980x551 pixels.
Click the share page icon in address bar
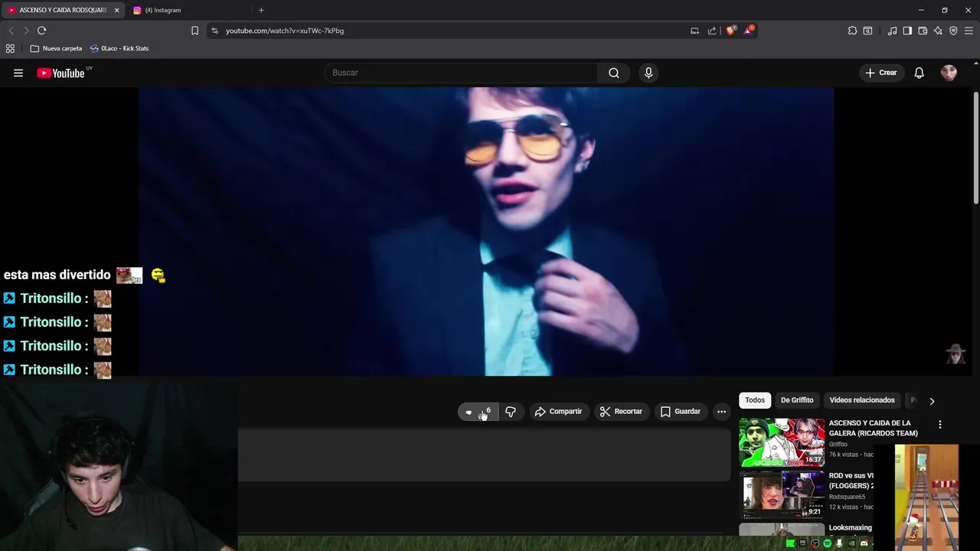[712, 31]
